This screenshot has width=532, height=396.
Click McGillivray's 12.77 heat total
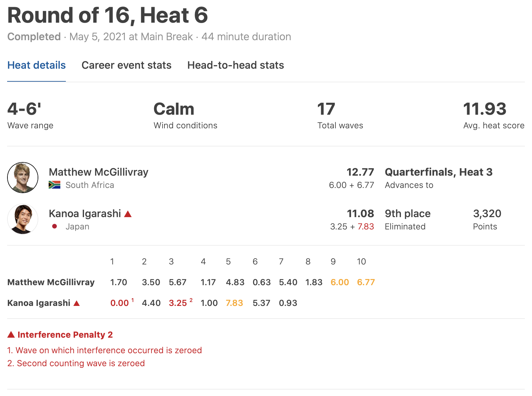(x=360, y=172)
